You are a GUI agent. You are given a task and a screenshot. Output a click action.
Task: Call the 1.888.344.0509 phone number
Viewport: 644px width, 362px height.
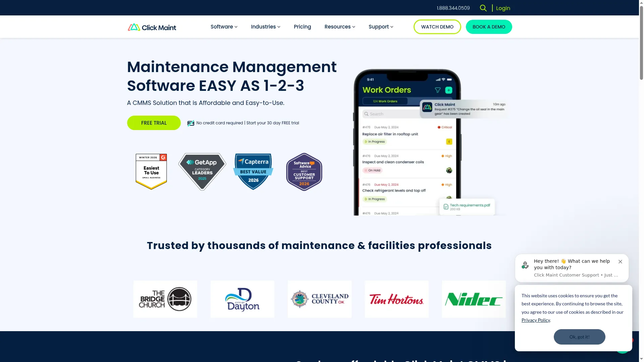[453, 8]
